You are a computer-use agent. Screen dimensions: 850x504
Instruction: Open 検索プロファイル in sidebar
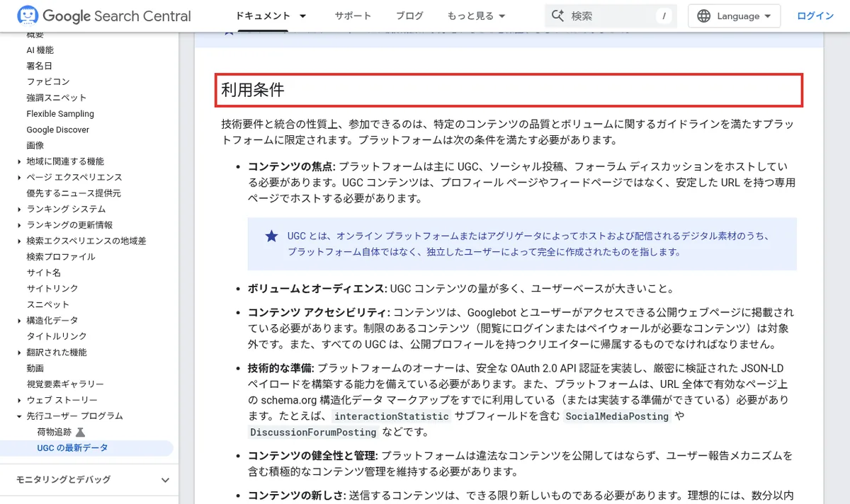click(61, 257)
